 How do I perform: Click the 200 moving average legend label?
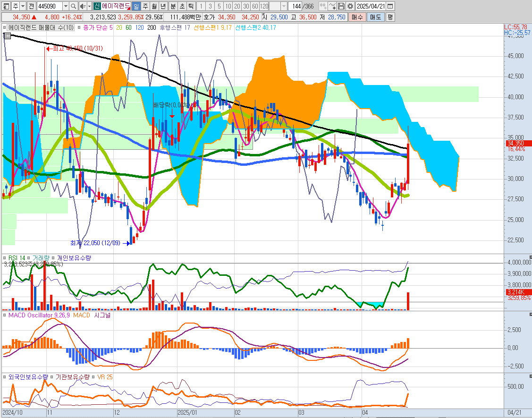tap(152, 27)
